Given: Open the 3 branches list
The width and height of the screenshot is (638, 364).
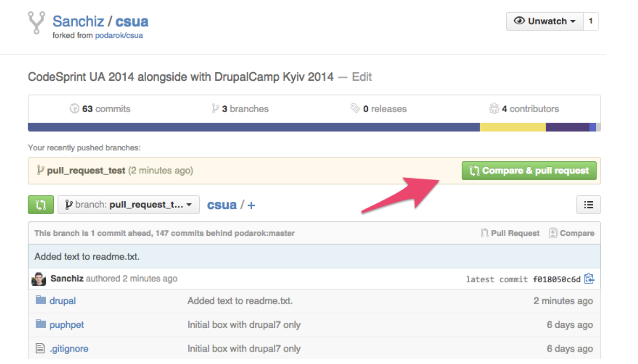Looking at the screenshot, I should (240, 108).
